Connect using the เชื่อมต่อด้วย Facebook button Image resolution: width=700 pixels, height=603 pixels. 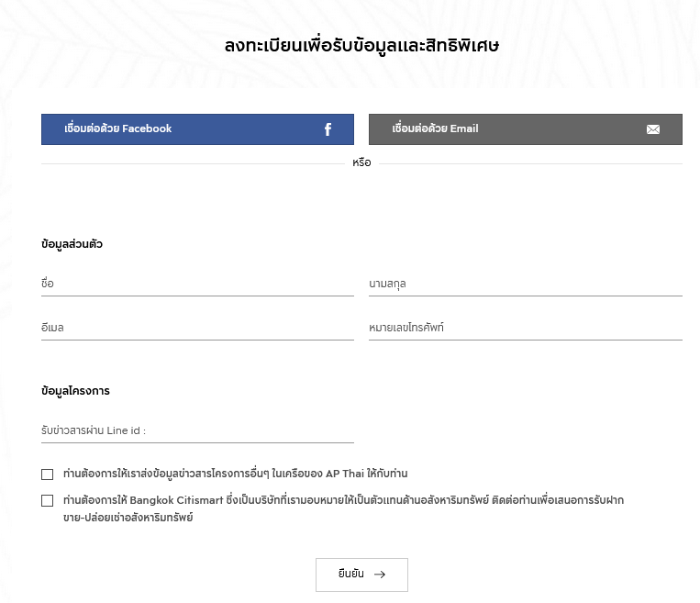tap(197, 129)
